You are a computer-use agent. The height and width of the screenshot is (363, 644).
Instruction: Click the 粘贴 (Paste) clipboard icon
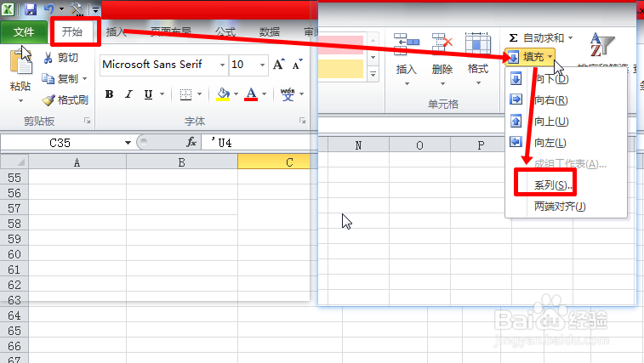coord(21,61)
